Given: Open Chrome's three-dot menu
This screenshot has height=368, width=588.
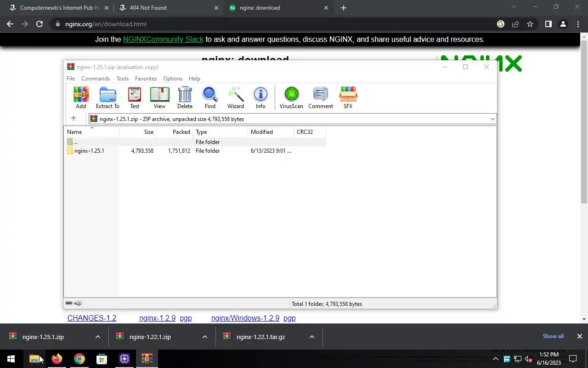Looking at the screenshot, I should 577,24.
